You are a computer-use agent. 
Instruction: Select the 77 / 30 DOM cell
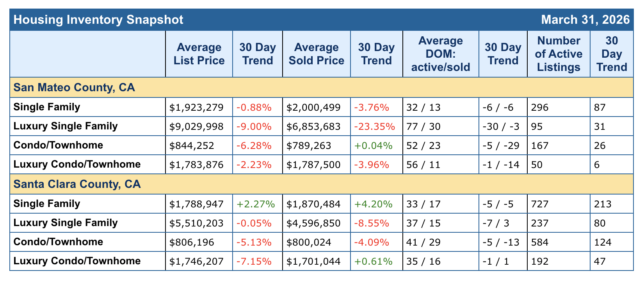coord(423,126)
